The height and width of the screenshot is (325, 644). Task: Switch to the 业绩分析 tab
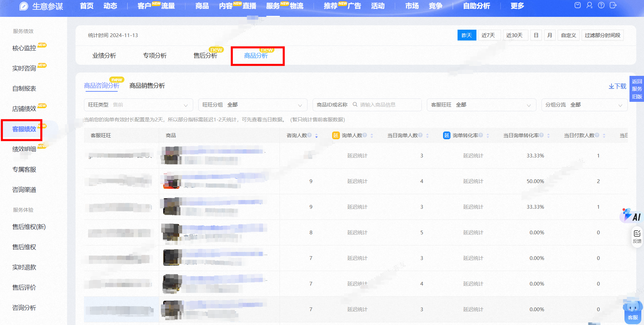[x=104, y=56]
